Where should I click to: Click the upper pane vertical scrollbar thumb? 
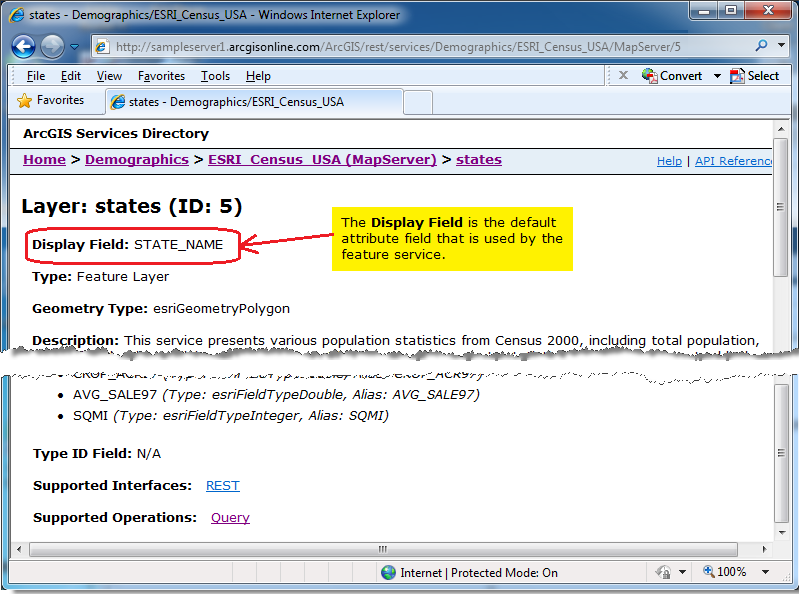tap(780, 207)
